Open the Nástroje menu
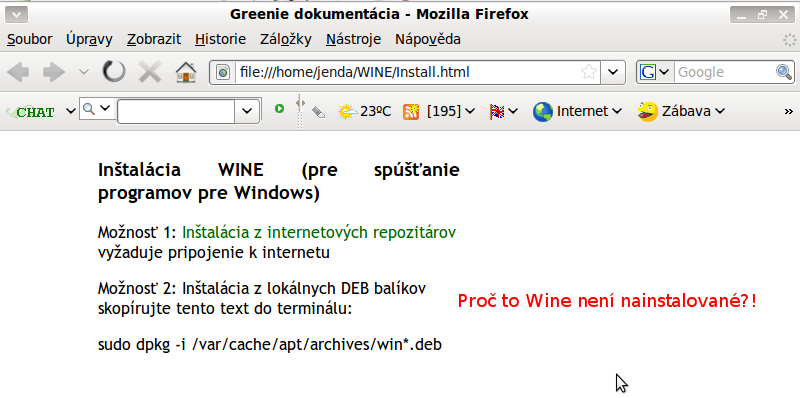Screen dimensions: 800x398 [354, 39]
